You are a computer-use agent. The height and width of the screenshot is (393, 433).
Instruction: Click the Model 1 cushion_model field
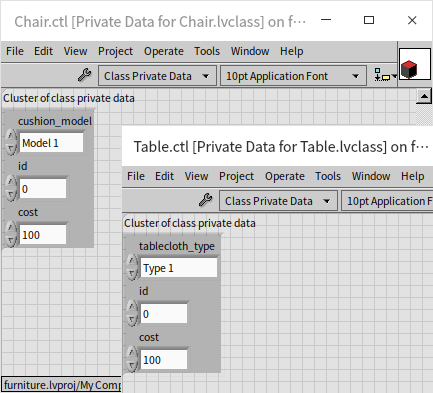[51, 143]
